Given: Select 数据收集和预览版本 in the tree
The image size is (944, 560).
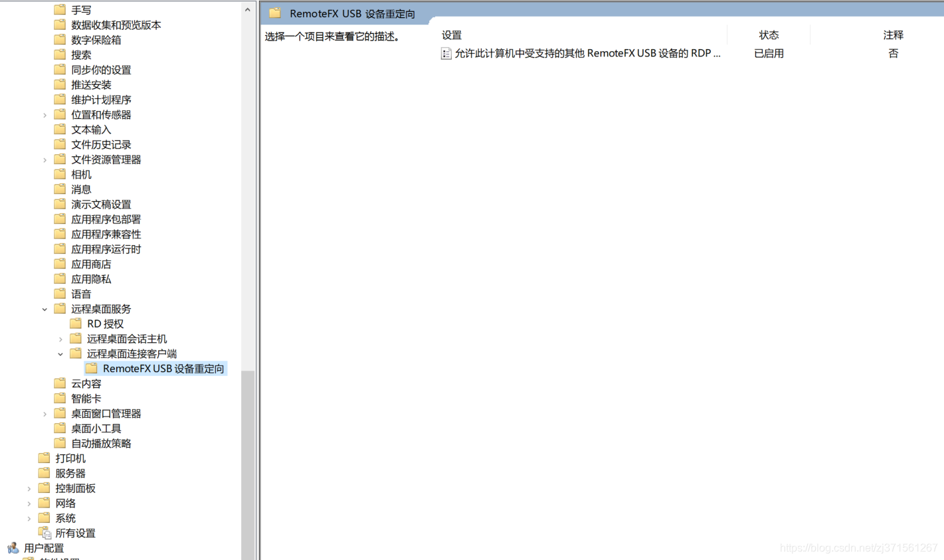Looking at the screenshot, I should (x=116, y=25).
